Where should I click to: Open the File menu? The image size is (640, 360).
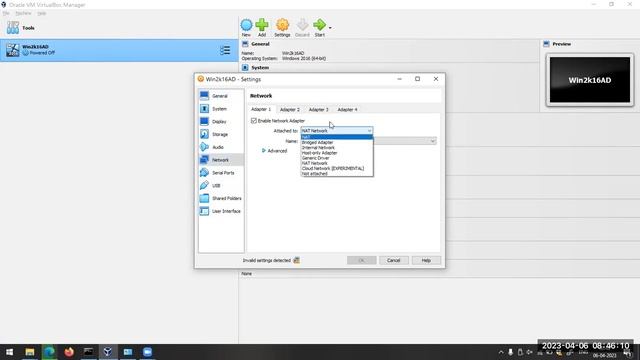point(6,13)
